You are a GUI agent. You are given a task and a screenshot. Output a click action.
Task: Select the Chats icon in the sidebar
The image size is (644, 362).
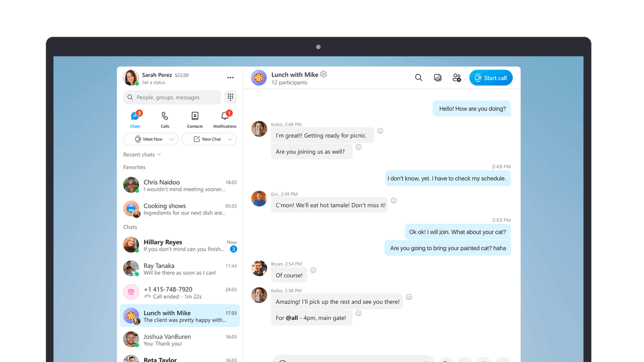click(x=135, y=115)
